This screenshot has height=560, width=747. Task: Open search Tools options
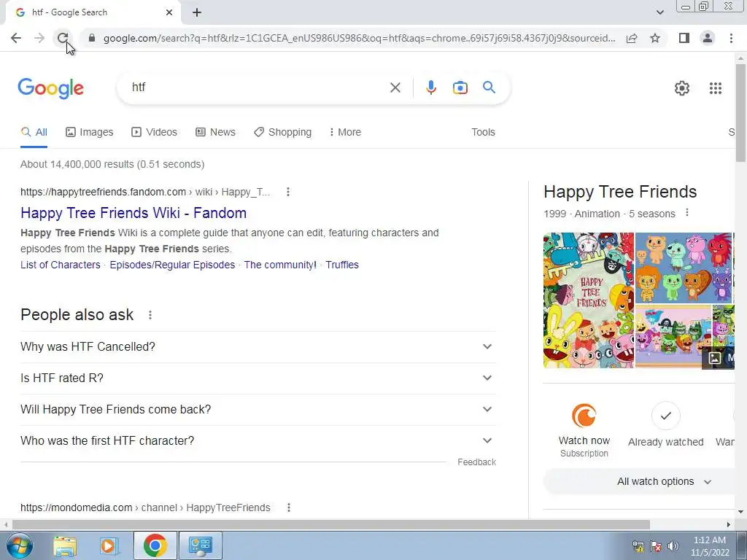point(483,133)
